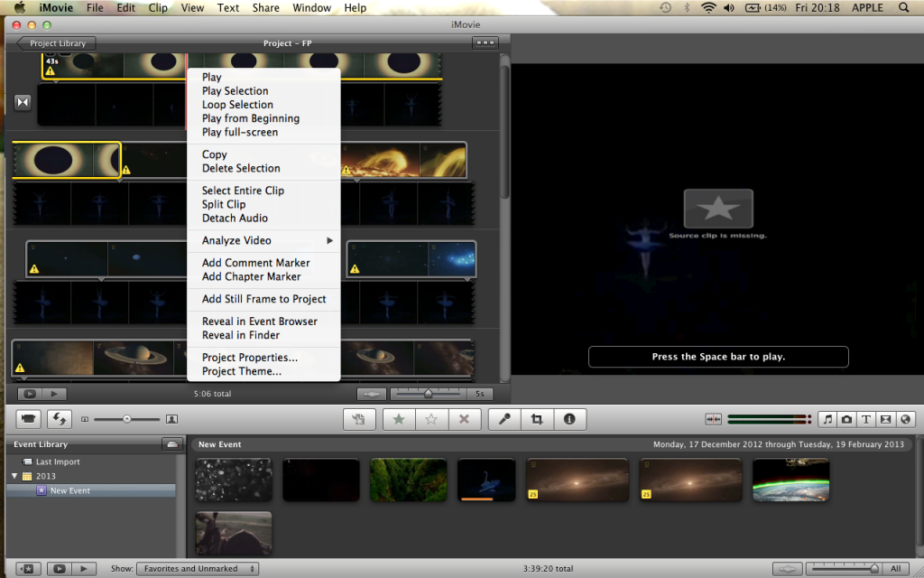
Task: Switch project view layout button at top right
Action: pos(485,43)
